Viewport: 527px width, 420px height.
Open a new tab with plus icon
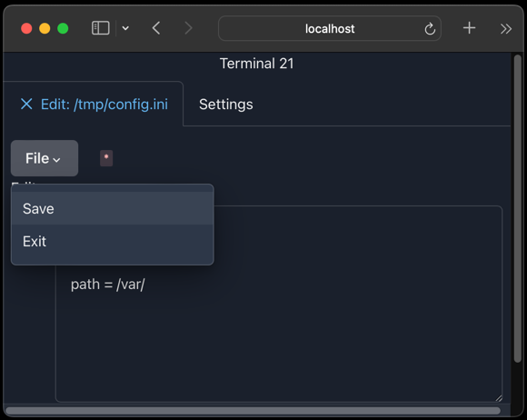coord(469,28)
